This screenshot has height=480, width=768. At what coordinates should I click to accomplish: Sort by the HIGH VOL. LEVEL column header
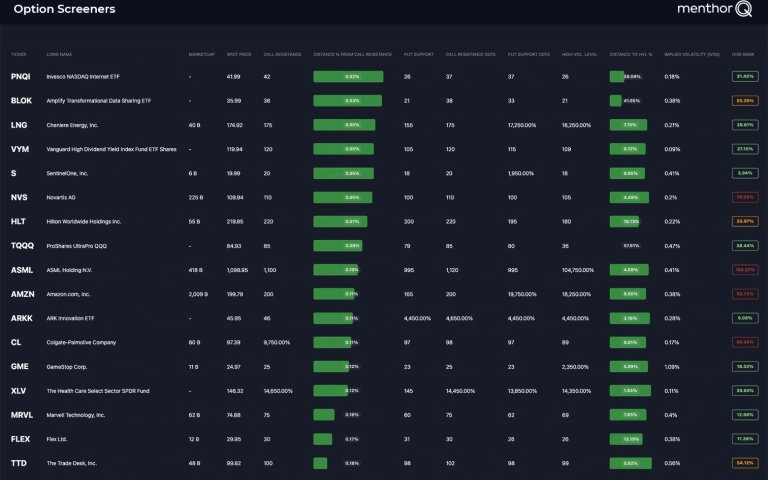[579, 54]
